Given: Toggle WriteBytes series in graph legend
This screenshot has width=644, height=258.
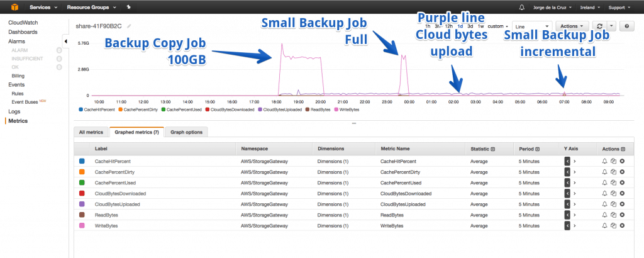Looking at the screenshot, I should [x=347, y=109].
